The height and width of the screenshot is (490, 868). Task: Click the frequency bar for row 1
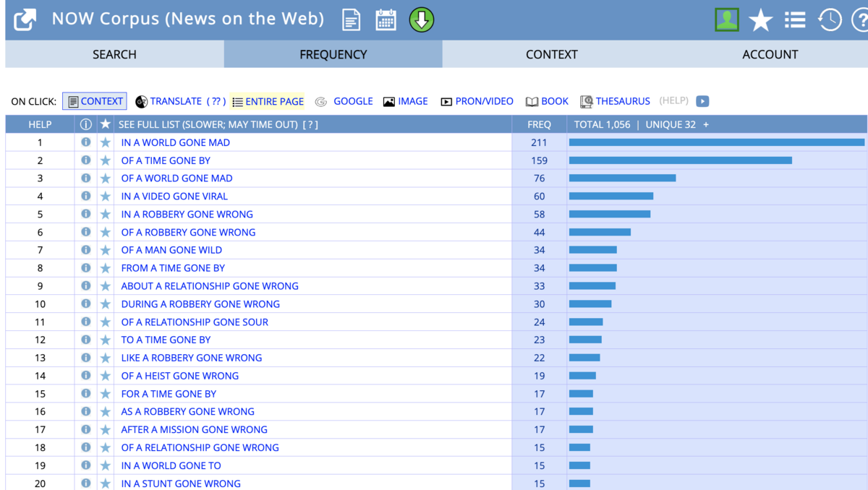717,142
